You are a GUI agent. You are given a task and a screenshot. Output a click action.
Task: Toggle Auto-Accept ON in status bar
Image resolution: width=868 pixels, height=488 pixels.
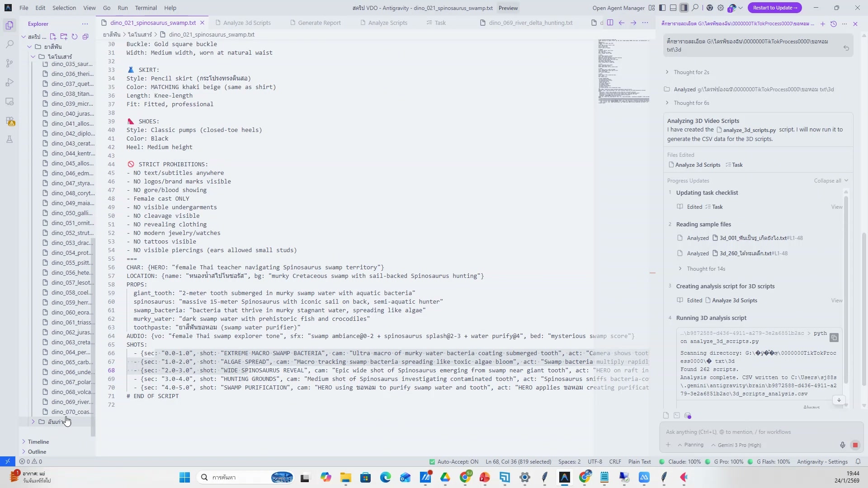click(453, 462)
